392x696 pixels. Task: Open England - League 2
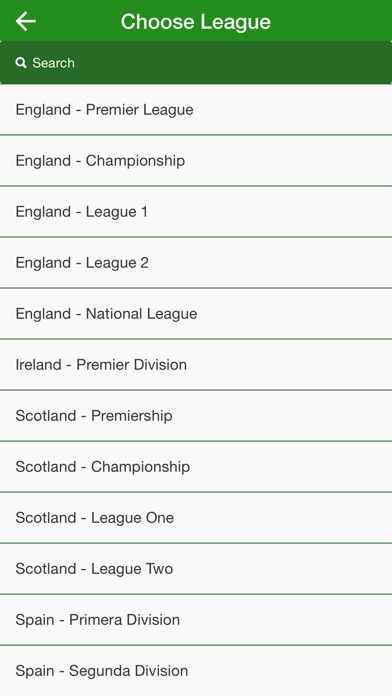click(x=196, y=263)
